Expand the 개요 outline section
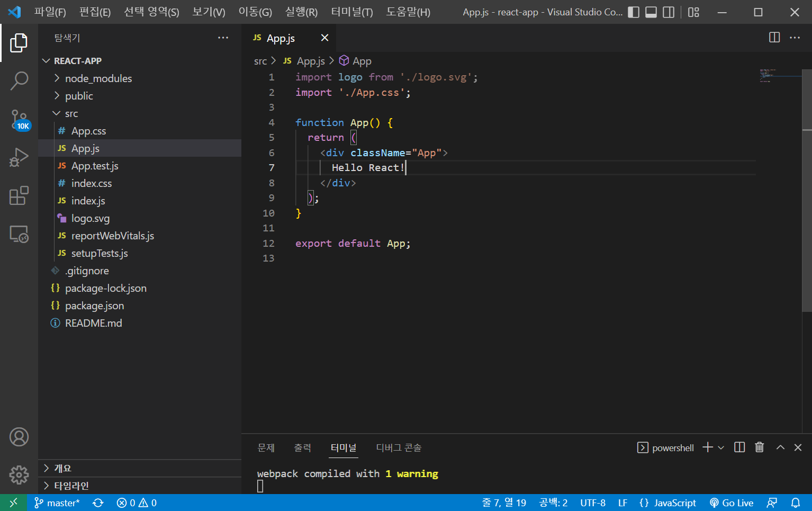The height and width of the screenshot is (511, 812). tap(140, 468)
